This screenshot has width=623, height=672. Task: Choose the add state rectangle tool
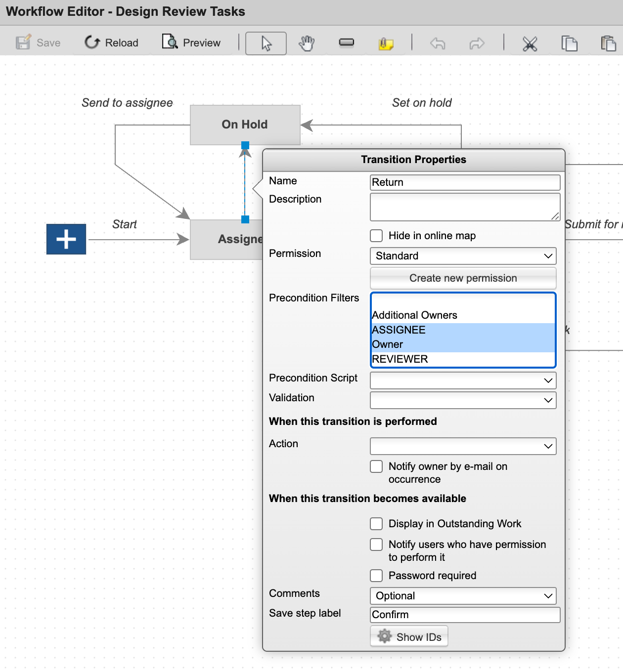point(346,43)
